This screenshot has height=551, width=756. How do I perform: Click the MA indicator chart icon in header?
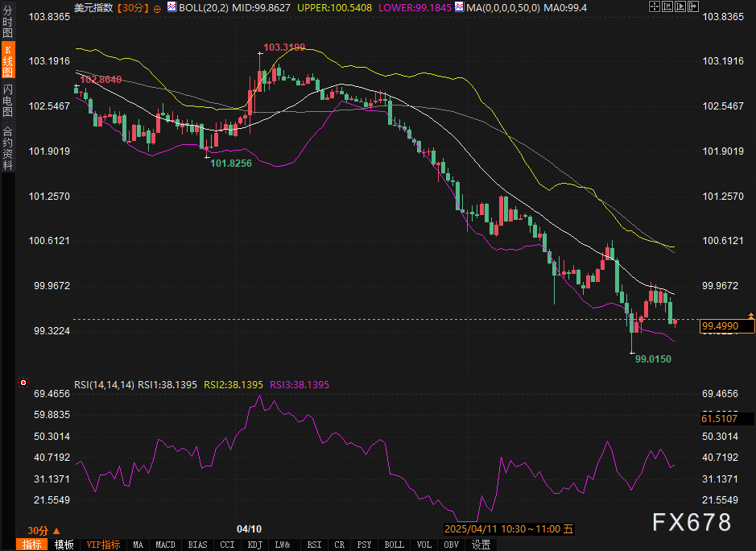(457, 7)
